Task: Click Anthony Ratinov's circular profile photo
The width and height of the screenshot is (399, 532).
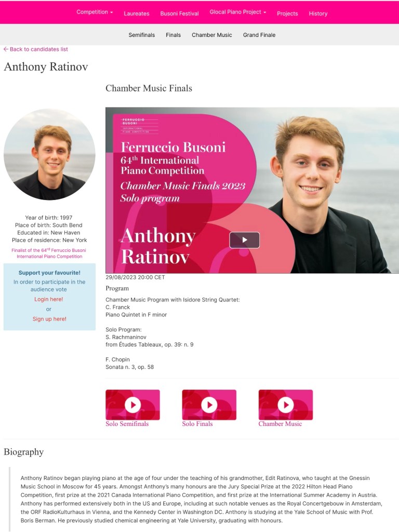Action: point(49,154)
